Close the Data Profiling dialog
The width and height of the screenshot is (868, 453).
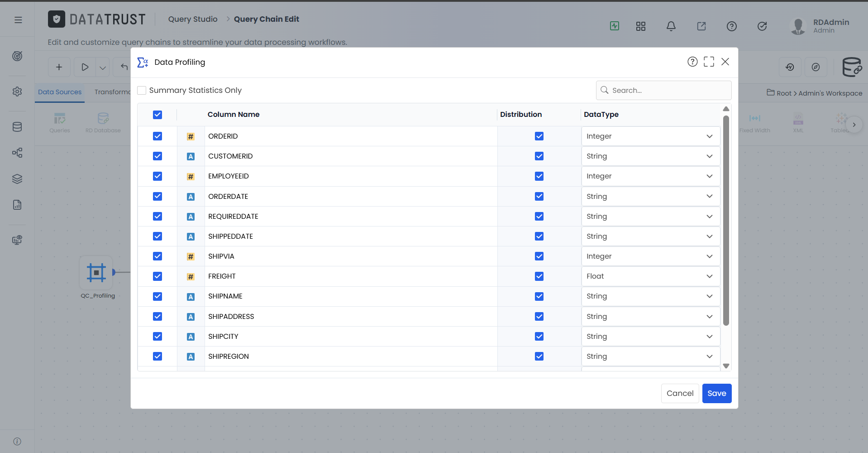coord(725,62)
